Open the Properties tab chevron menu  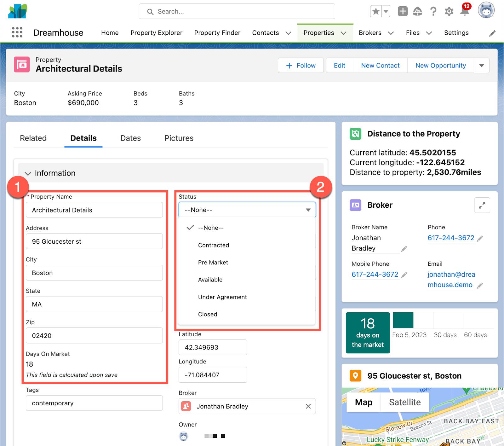click(344, 32)
